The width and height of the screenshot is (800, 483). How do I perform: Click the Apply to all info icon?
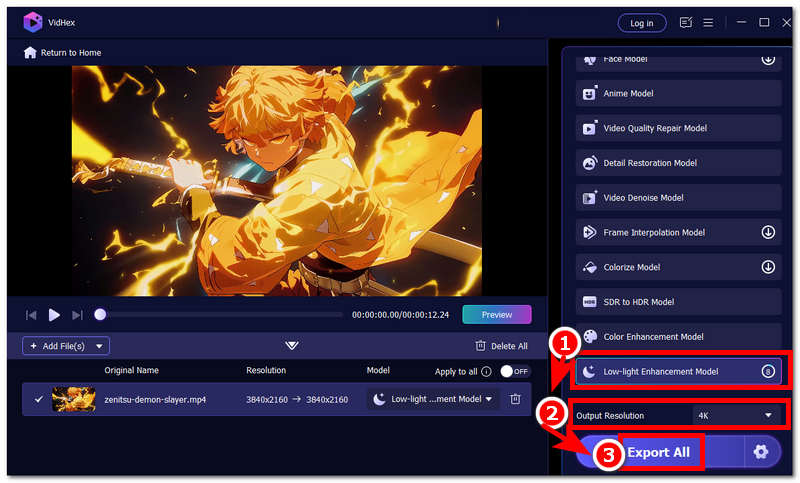(486, 371)
